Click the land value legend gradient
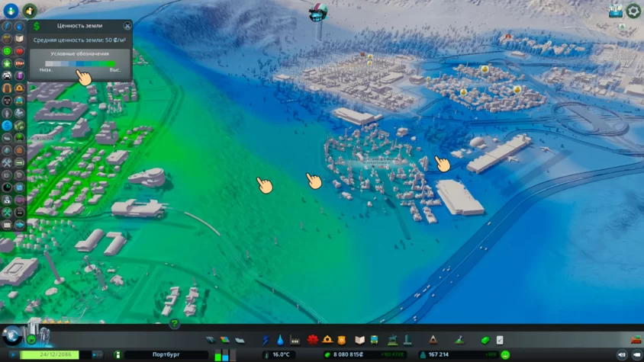 click(x=79, y=63)
